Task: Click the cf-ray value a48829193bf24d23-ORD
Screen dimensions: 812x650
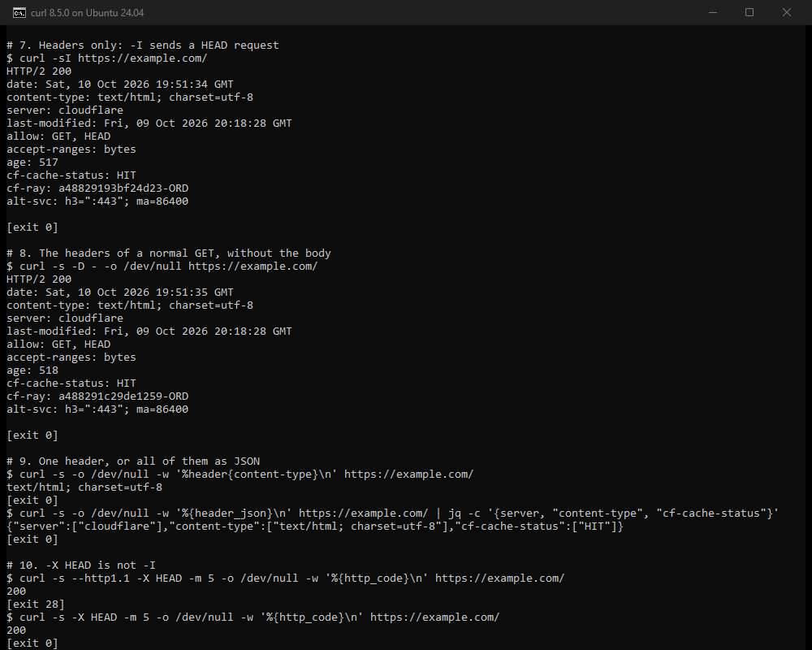Action: coord(123,188)
